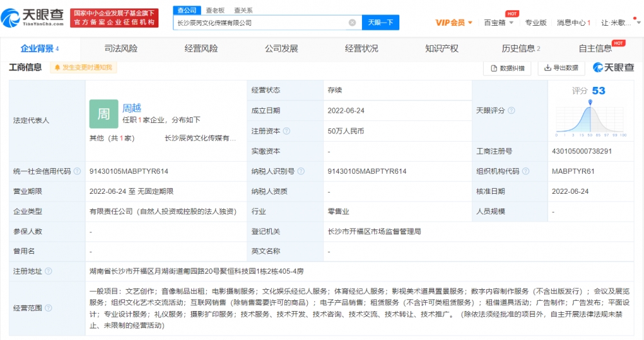
Task: Select the registration number 430105000738291
Action: pos(582,151)
